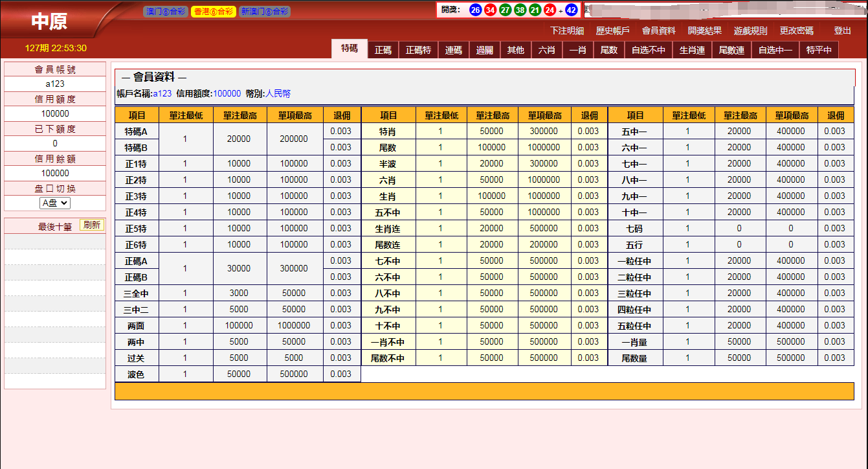The height and width of the screenshot is (469, 868).
Task: Click 登出 to log out
Action: (x=842, y=30)
